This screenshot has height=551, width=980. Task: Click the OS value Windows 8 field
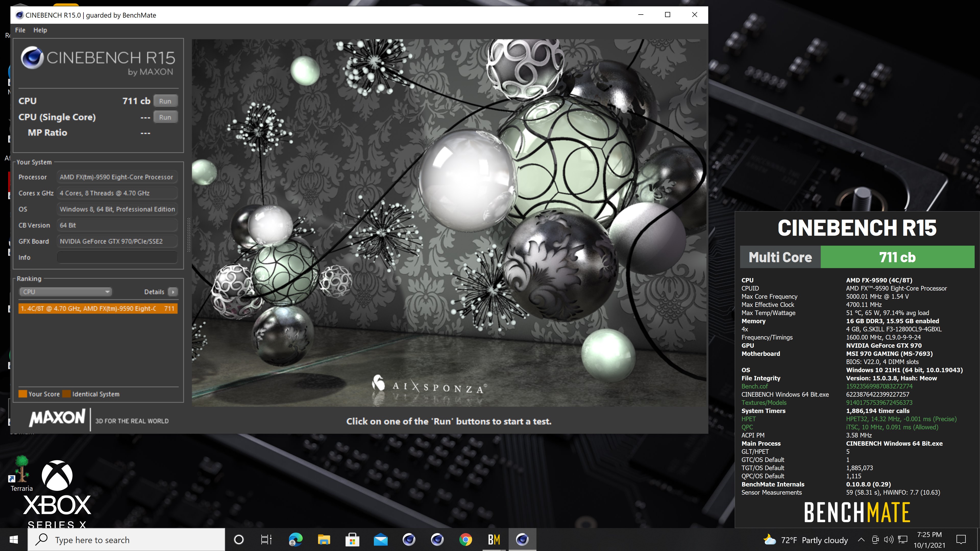[117, 209]
